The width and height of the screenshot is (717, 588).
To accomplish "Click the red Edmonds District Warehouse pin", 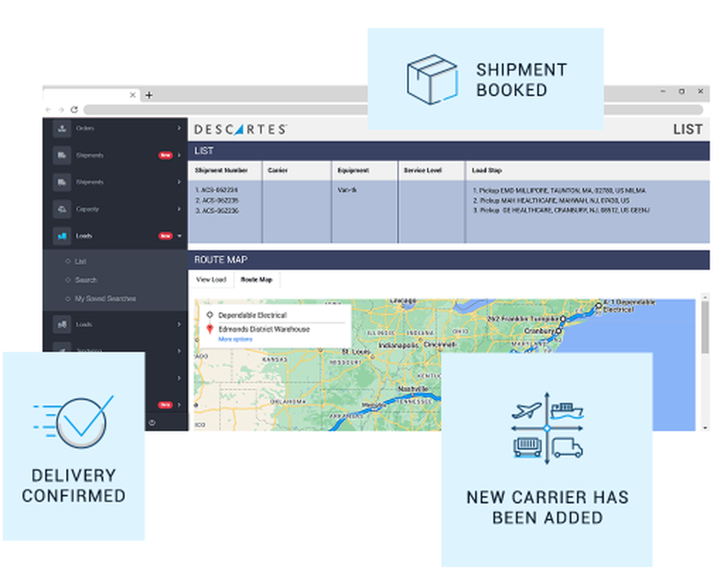I will [209, 329].
